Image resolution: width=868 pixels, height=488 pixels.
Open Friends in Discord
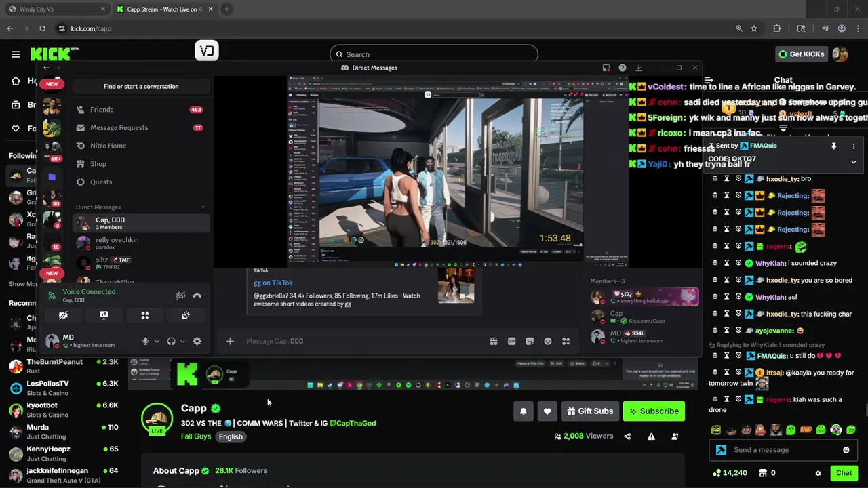coord(140,110)
